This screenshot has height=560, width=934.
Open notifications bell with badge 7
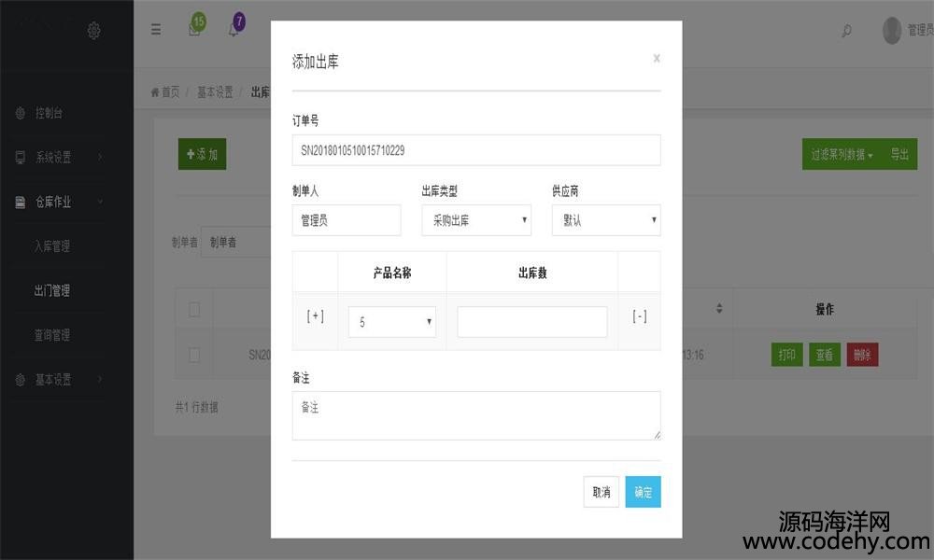(x=236, y=24)
